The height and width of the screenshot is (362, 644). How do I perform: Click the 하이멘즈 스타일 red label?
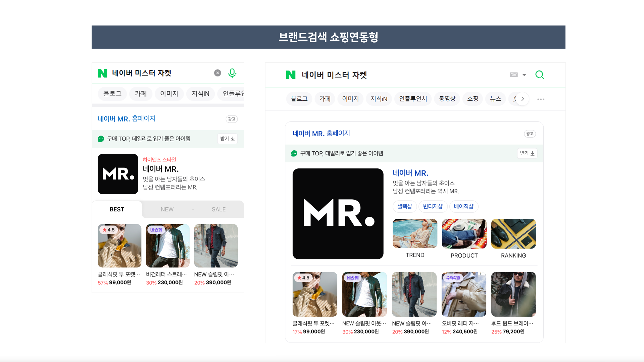(159, 160)
